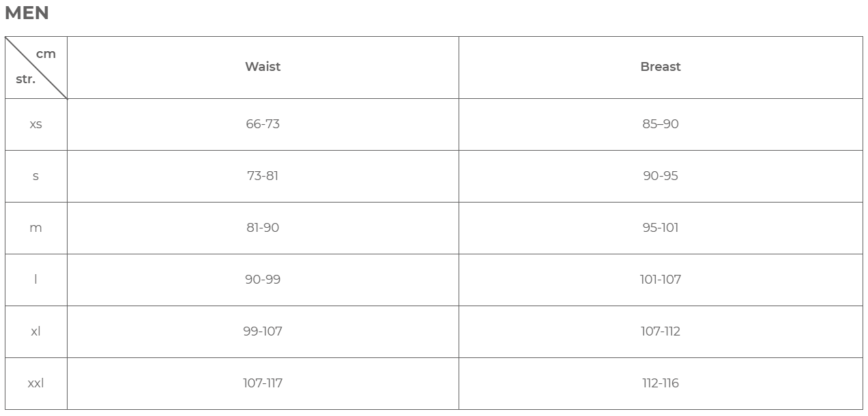Click the s size row label
The height and width of the screenshot is (416, 868).
click(35, 176)
